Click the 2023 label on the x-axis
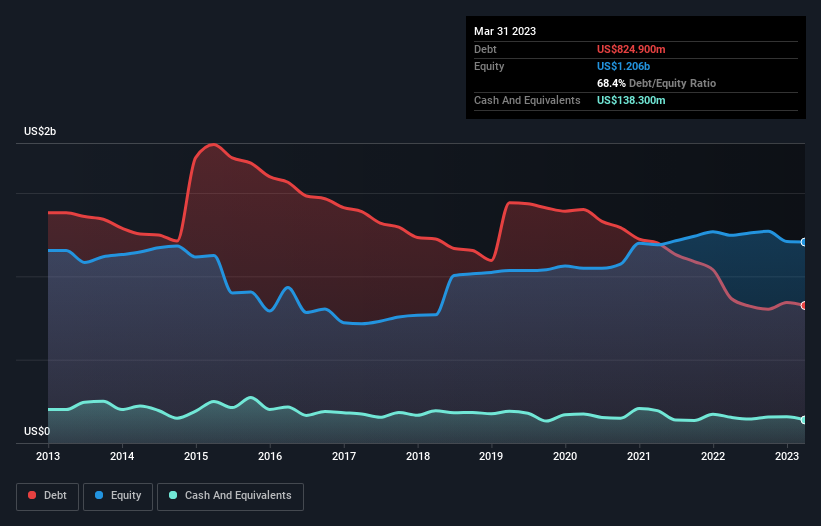 [x=787, y=456]
